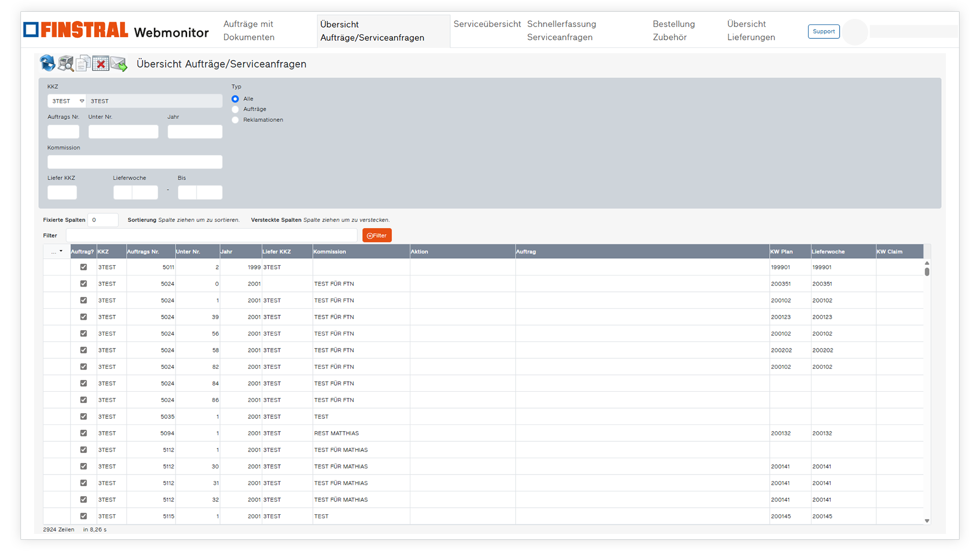
Task: Click the send mail envelope icon
Action: click(x=118, y=63)
